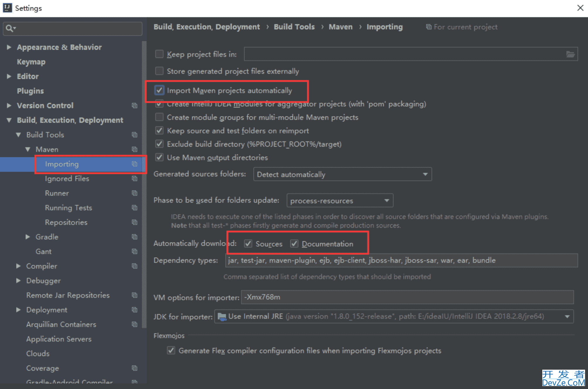Expand Appearance & Behavior section

[x=9, y=47]
